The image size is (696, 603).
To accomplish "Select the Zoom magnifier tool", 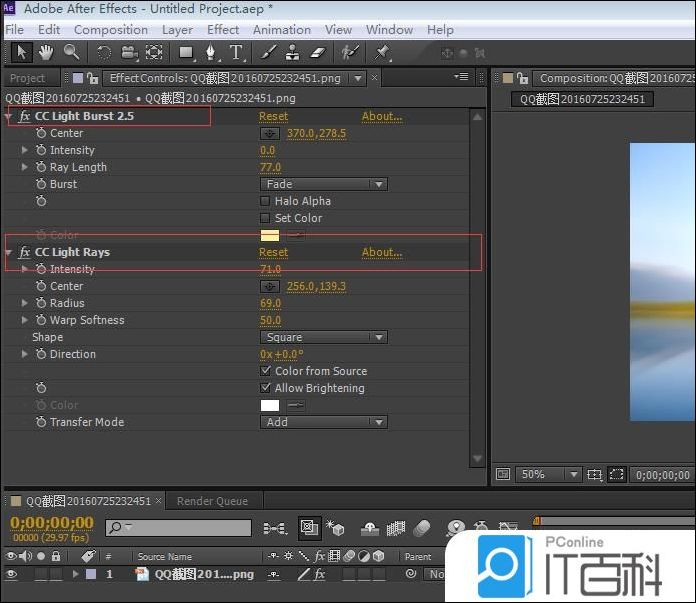I will click(72, 52).
